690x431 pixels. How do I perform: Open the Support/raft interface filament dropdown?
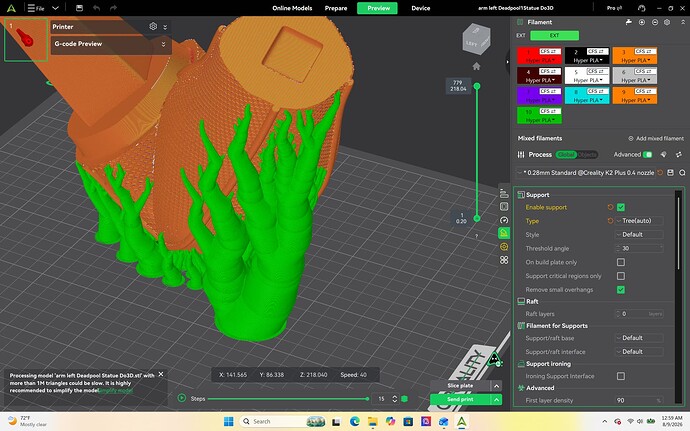639,351
